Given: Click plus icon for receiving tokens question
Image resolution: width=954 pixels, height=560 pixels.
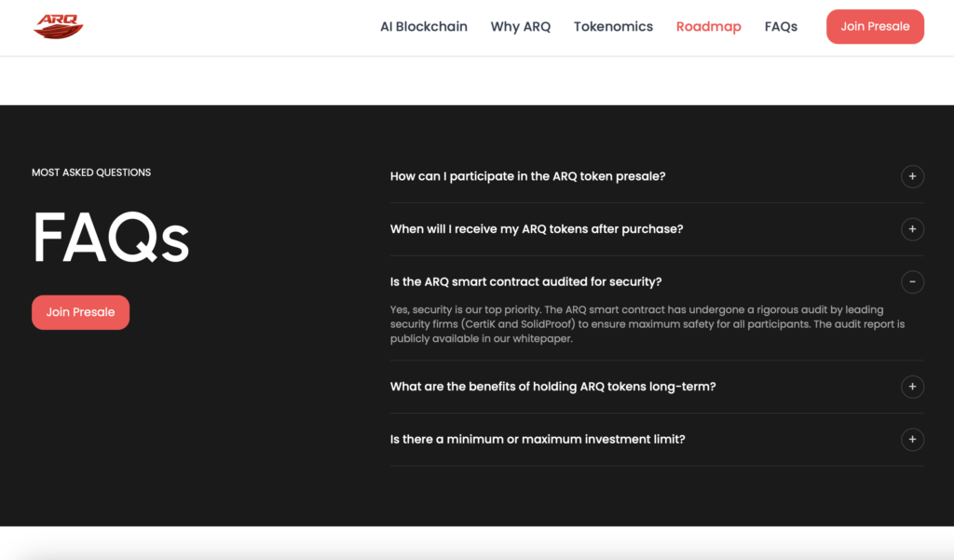Looking at the screenshot, I should (x=912, y=229).
